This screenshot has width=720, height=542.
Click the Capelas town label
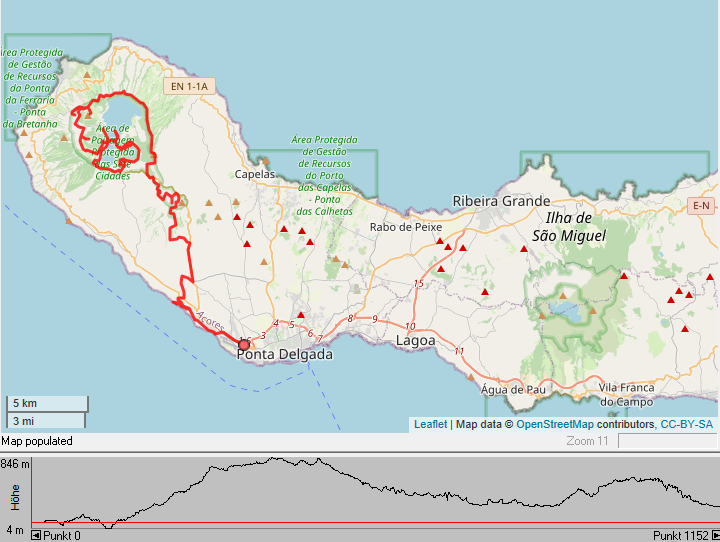click(x=254, y=174)
